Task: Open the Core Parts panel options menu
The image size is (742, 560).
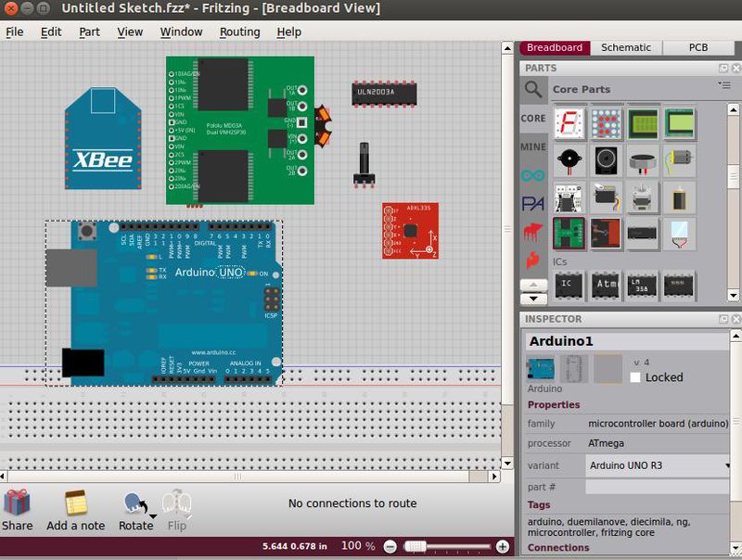Action: coord(725,85)
